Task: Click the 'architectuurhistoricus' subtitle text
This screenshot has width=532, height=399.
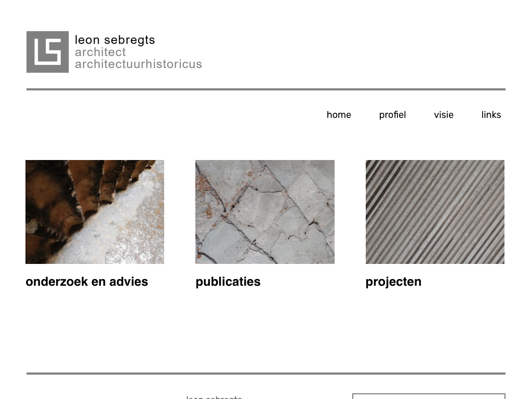Action: tap(138, 64)
